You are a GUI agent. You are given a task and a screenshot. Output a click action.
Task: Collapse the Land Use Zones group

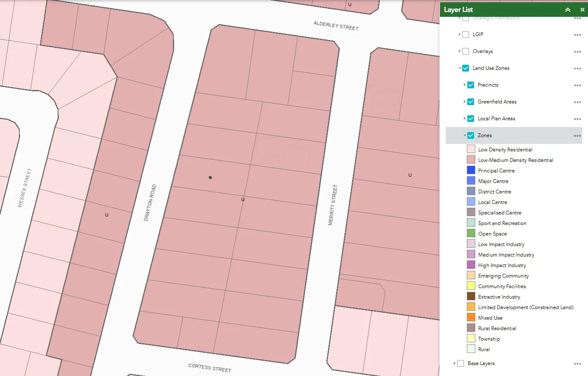pyautogui.click(x=460, y=68)
